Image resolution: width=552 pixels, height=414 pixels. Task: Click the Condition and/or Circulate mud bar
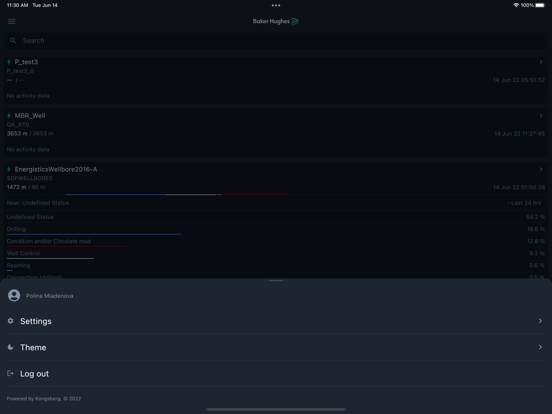click(x=67, y=246)
